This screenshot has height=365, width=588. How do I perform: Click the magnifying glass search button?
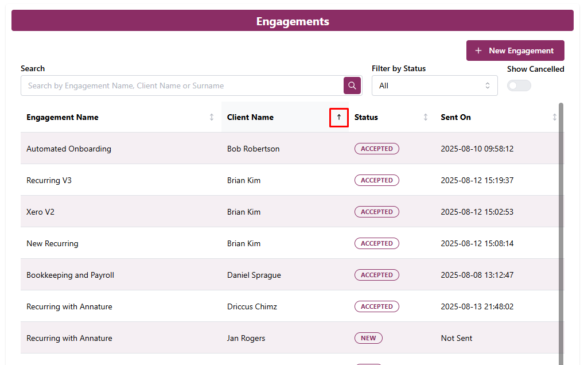click(x=352, y=86)
